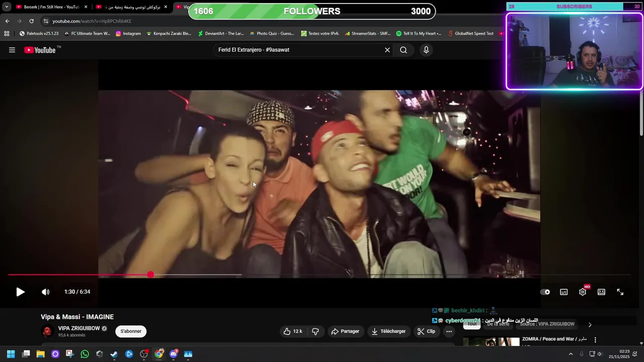Open the DeviantArt bookmark
Screen dimensions: 644x362
click(221, 34)
